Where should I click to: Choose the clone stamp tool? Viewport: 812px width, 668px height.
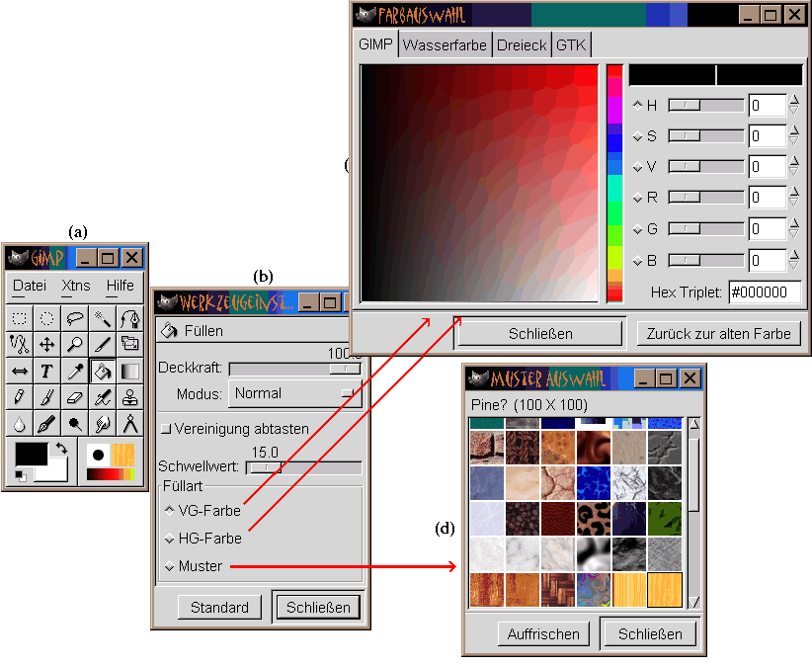(129, 398)
